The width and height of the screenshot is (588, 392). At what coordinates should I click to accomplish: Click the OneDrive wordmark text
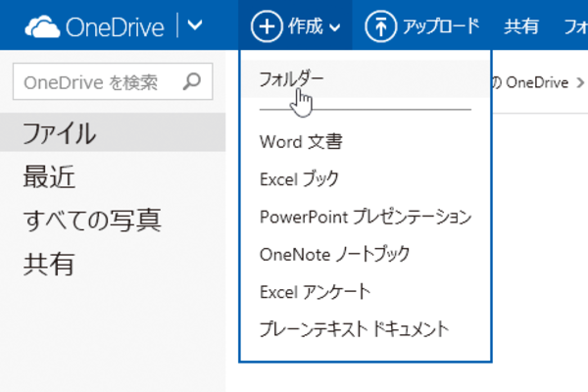[115, 27]
